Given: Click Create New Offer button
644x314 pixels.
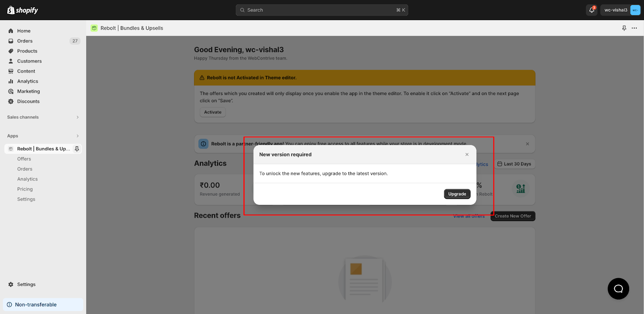Looking at the screenshot, I should (513, 216).
